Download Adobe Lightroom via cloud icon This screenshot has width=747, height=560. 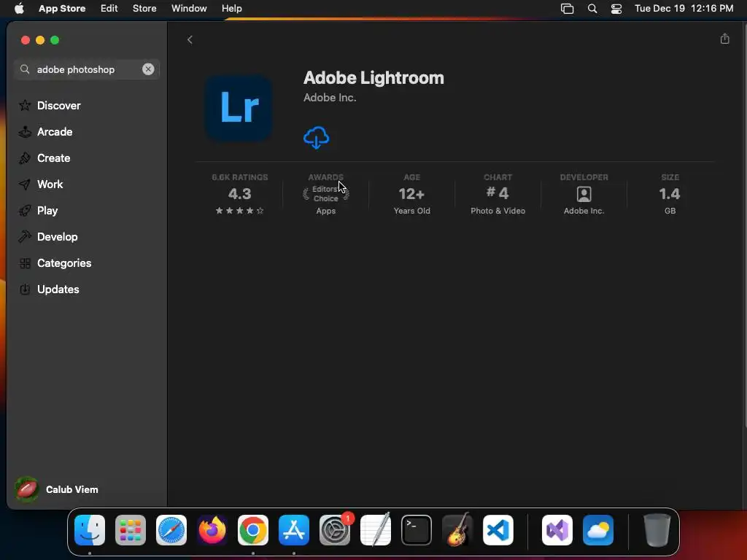pyautogui.click(x=316, y=138)
